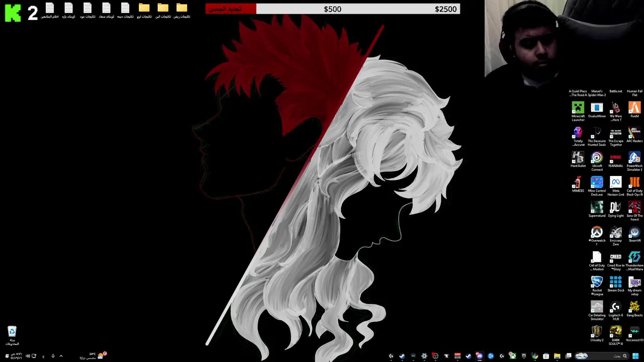Open the Minecraft Launcher desktop shortcut

578,111
